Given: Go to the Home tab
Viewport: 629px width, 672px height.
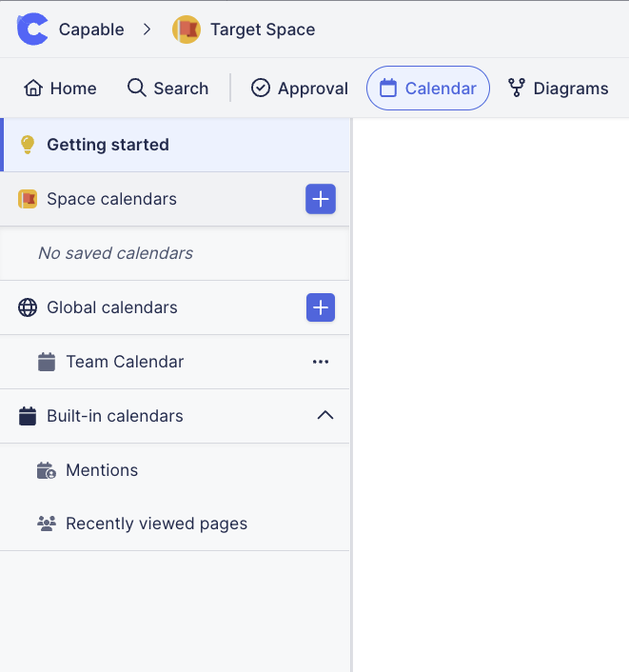Looking at the screenshot, I should coord(61,89).
